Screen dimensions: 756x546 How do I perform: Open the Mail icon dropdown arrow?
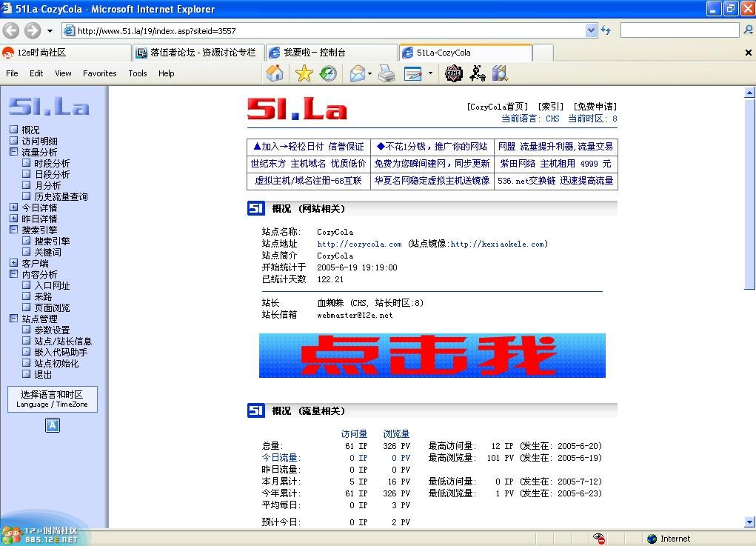[x=368, y=73]
